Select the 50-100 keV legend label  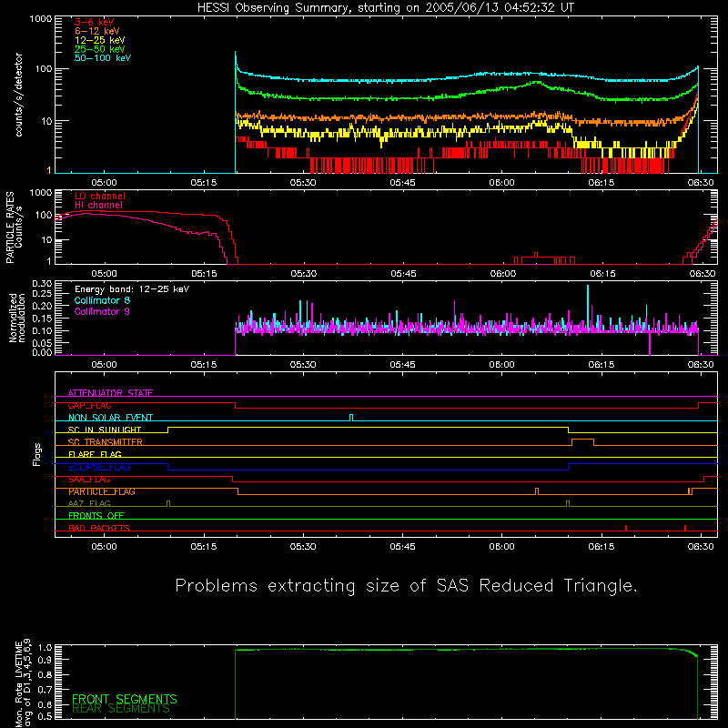click(103, 57)
